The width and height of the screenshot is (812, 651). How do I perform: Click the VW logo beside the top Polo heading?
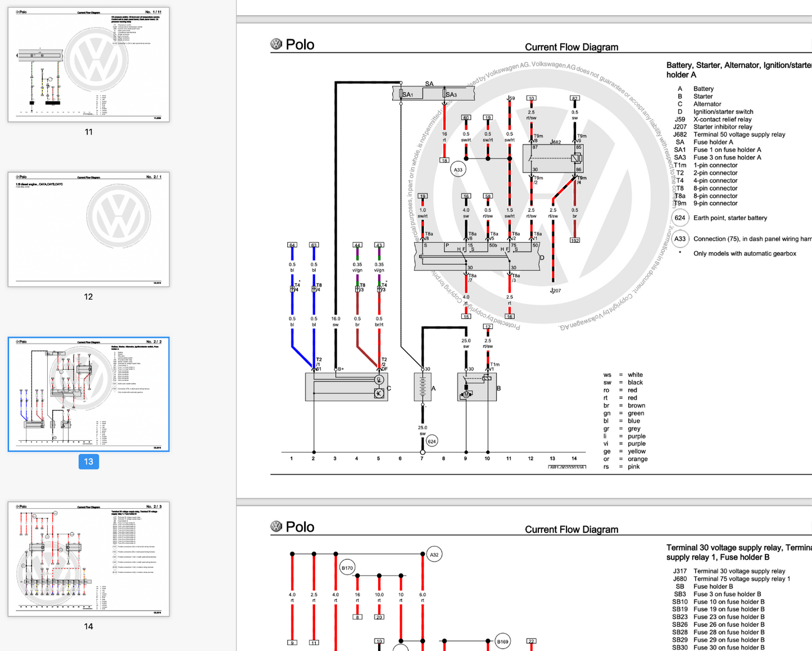276,44
